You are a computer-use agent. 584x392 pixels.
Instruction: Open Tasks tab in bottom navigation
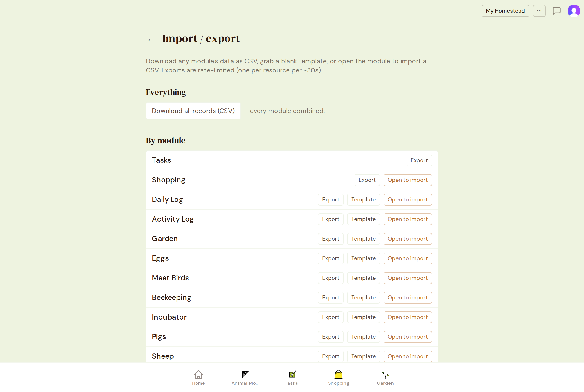(292, 377)
